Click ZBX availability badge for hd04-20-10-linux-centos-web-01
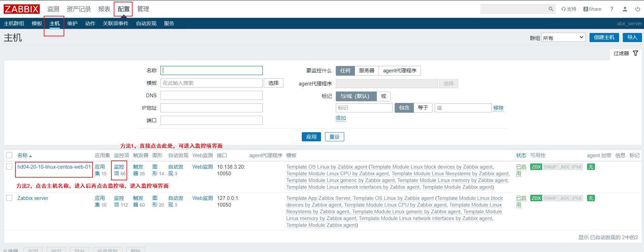Image resolution: width=644 pixels, height=252 pixels. click(536, 167)
